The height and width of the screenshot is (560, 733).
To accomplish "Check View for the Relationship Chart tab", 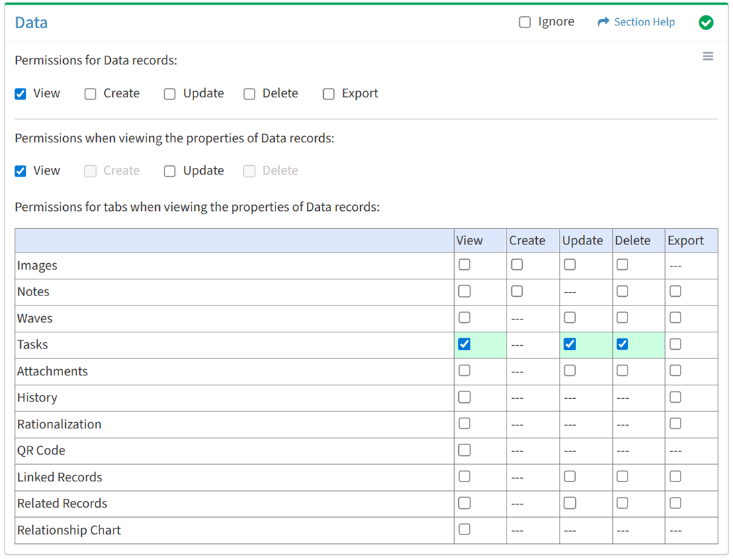I will pyautogui.click(x=464, y=530).
